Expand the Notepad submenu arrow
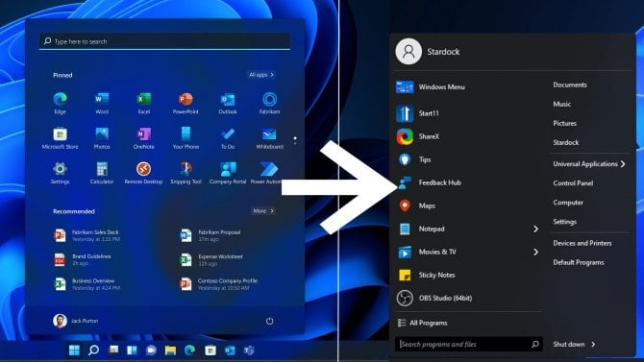 [535, 229]
